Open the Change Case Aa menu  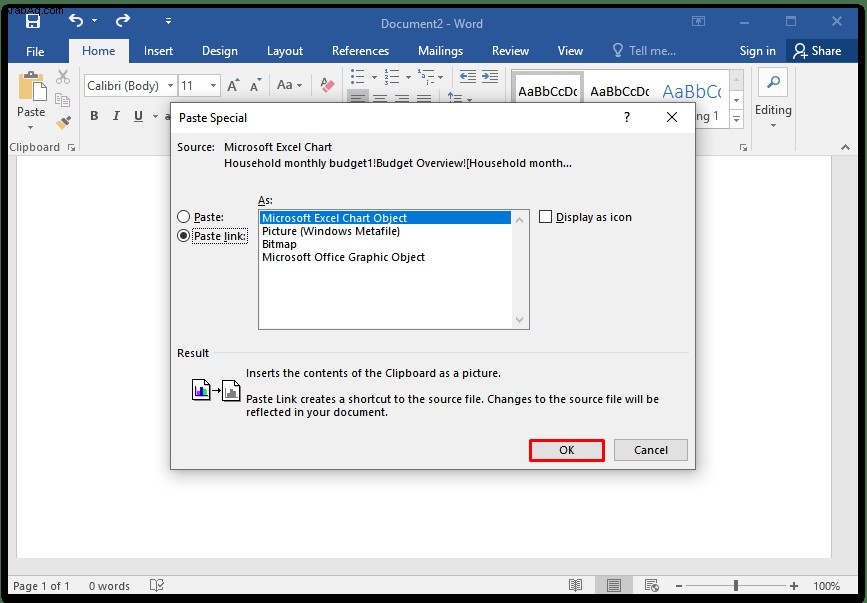tap(289, 85)
